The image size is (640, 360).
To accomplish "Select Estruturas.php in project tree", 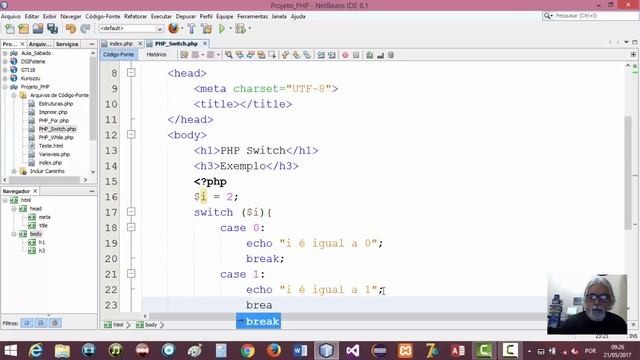I will tap(56, 104).
